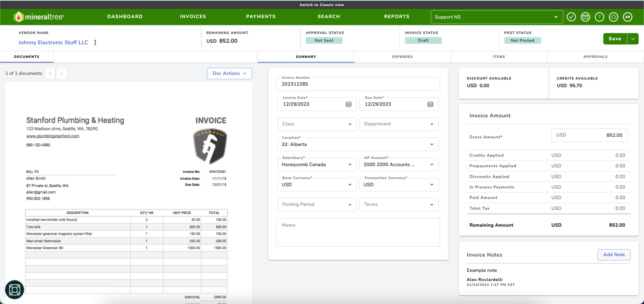This screenshot has height=304, width=644.
Task: Switch to the Expenses tab
Action: pyautogui.click(x=402, y=57)
